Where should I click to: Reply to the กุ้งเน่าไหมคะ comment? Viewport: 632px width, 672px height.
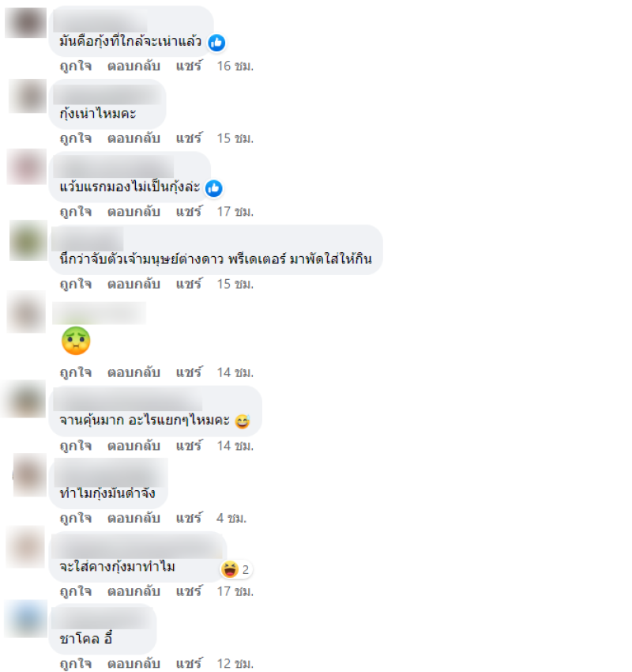tap(134, 138)
